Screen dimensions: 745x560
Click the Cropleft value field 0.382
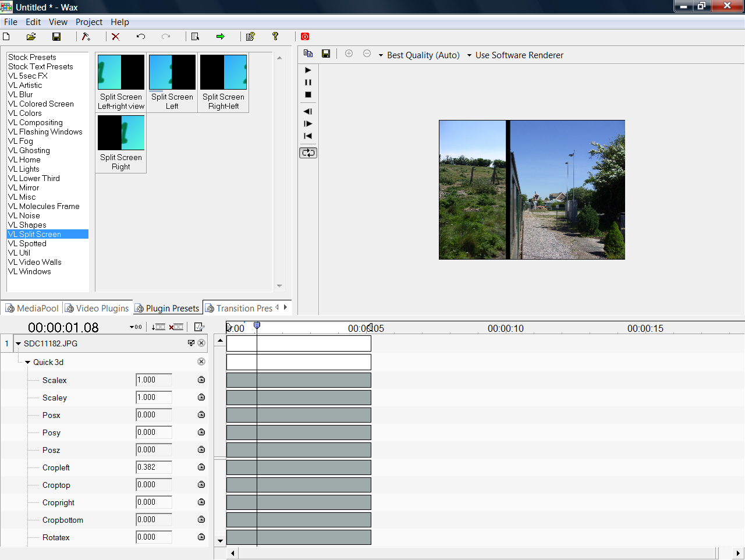click(154, 467)
